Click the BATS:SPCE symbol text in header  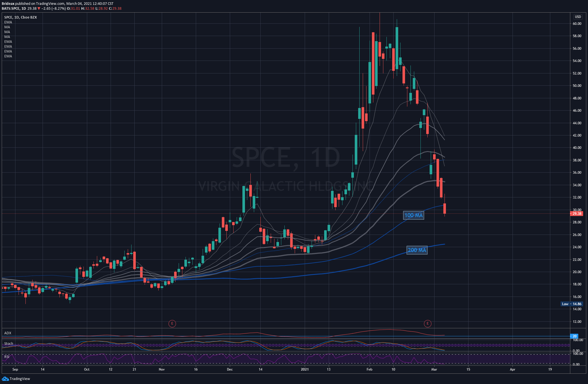click(x=11, y=9)
